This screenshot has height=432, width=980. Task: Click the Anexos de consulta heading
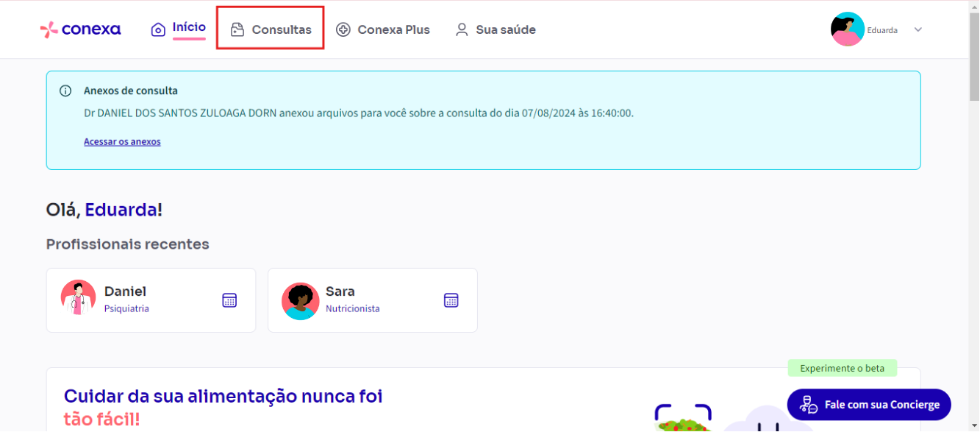pyautogui.click(x=131, y=91)
